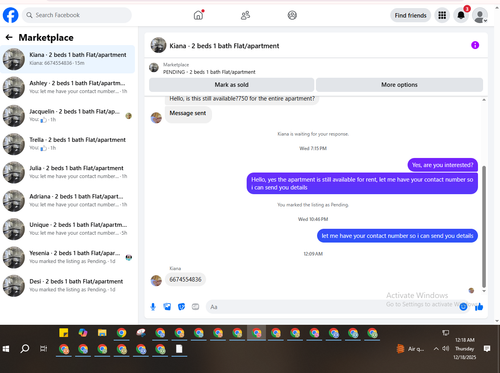
Task: Open the Facebook menu grid icon
Action: [x=442, y=15]
